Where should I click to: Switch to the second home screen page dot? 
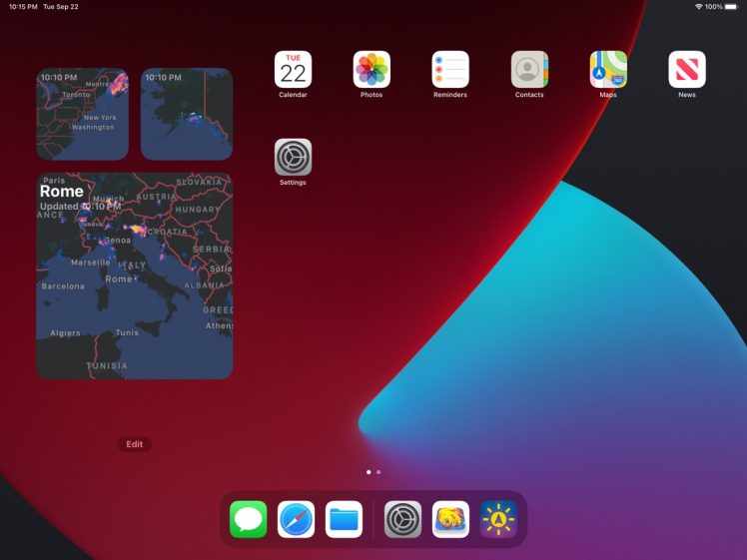[x=378, y=471]
